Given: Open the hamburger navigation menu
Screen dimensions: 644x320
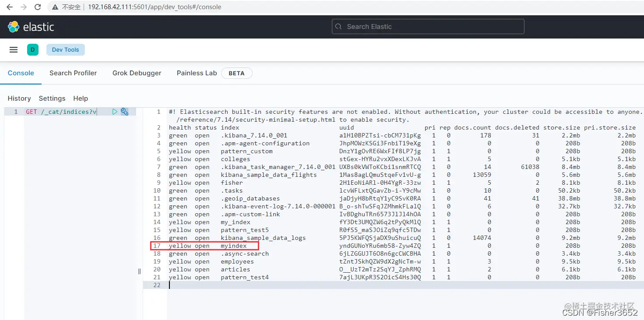Looking at the screenshot, I should 14,50.
